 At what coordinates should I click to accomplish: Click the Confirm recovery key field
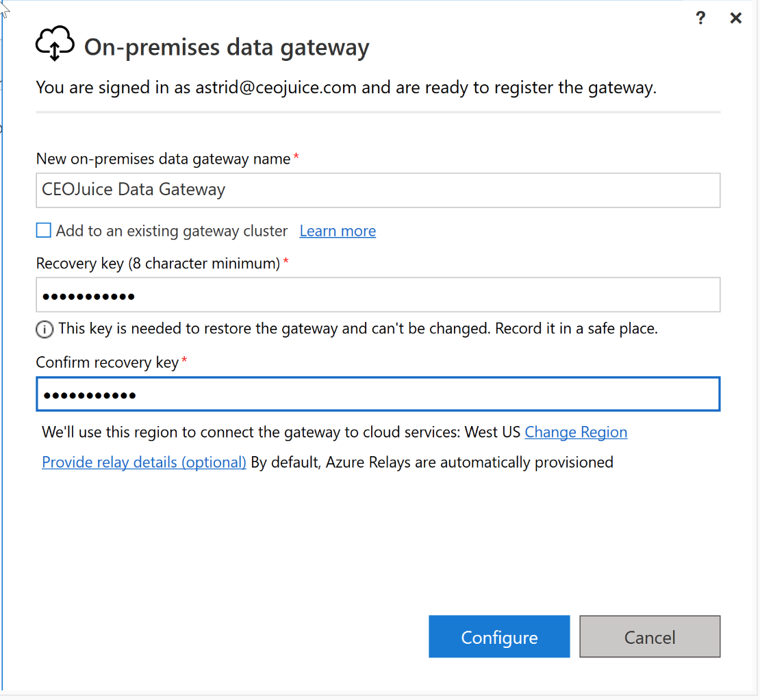click(x=378, y=394)
